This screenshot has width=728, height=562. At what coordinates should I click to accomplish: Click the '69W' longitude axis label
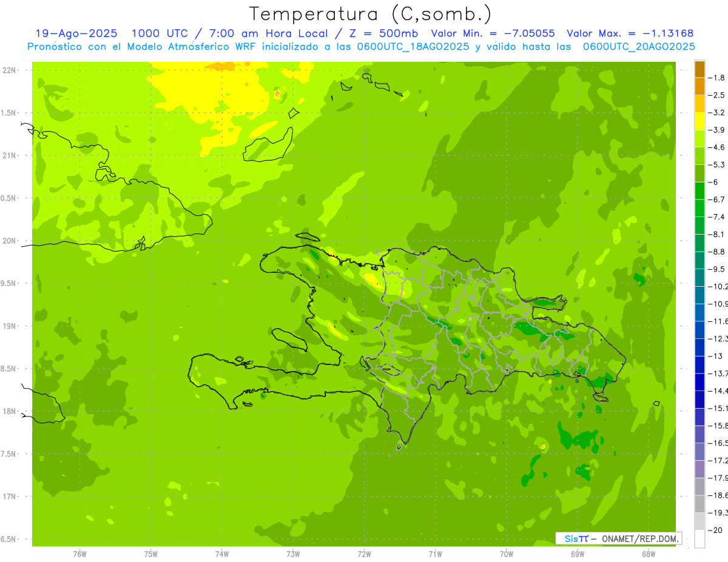click(x=578, y=554)
